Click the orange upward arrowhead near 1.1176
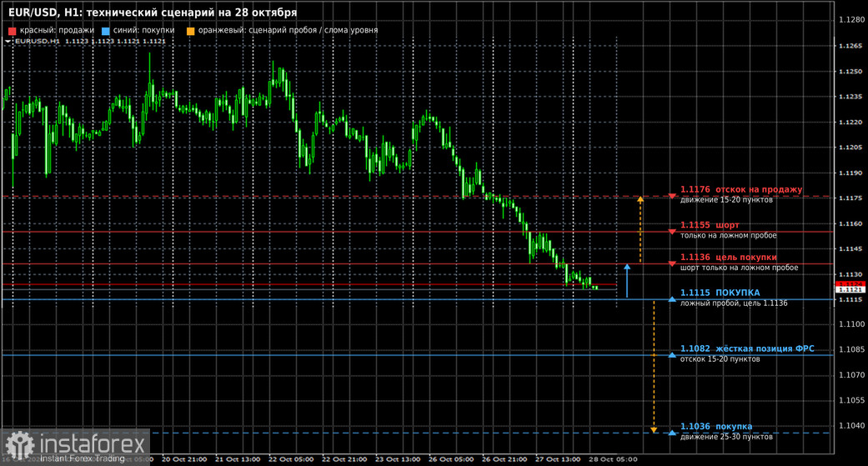The image size is (868, 466). pyautogui.click(x=640, y=199)
